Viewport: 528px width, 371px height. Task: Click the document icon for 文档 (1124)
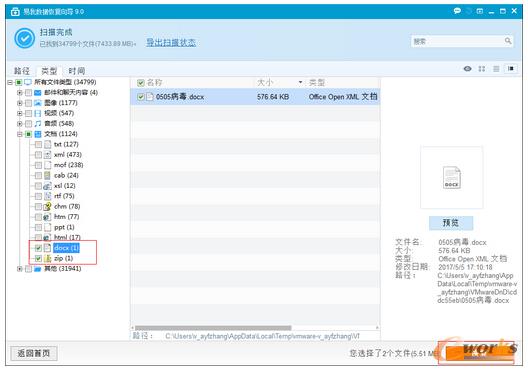click(38, 134)
